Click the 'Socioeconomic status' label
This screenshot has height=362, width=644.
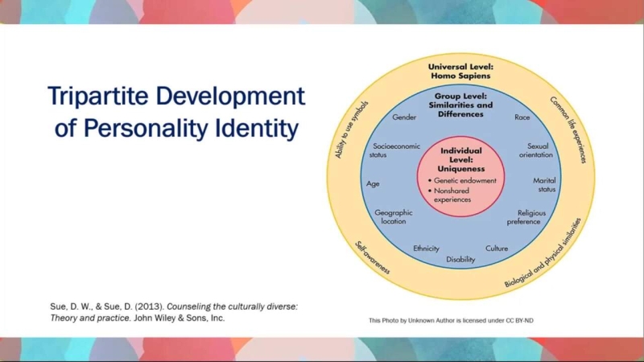pos(390,150)
